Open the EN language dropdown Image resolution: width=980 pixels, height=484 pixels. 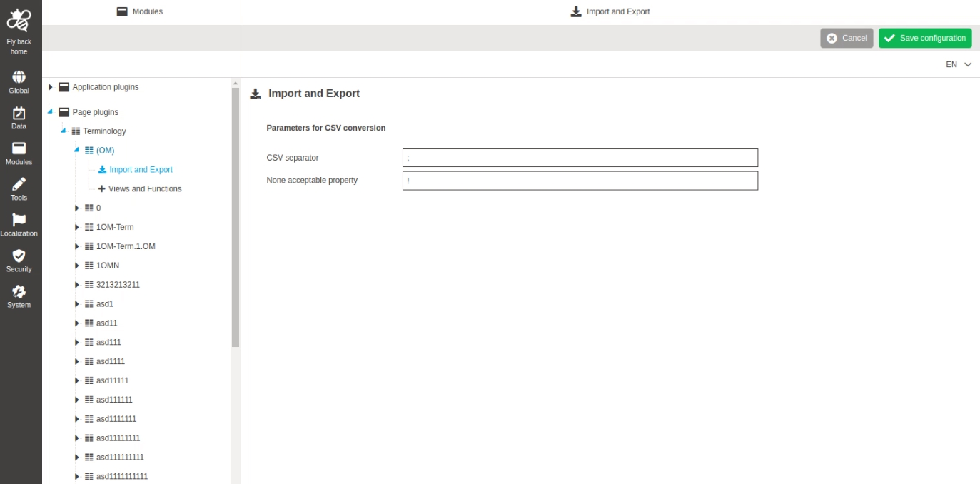coord(959,64)
